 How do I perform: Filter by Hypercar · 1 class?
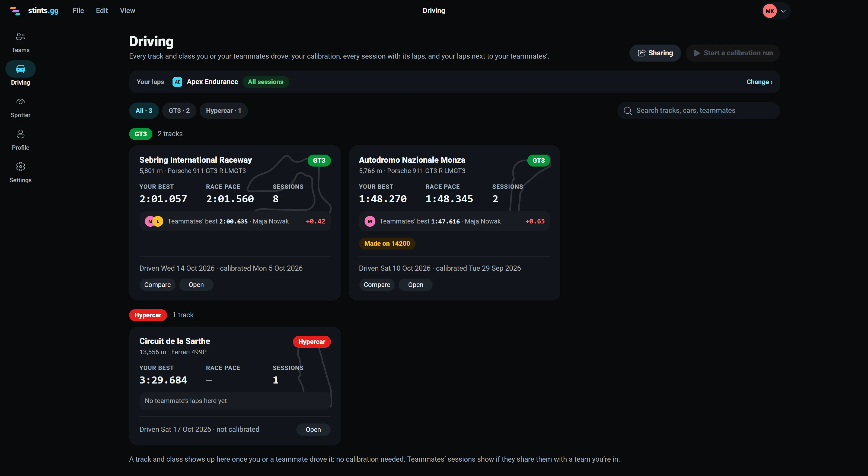pyautogui.click(x=224, y=110)
